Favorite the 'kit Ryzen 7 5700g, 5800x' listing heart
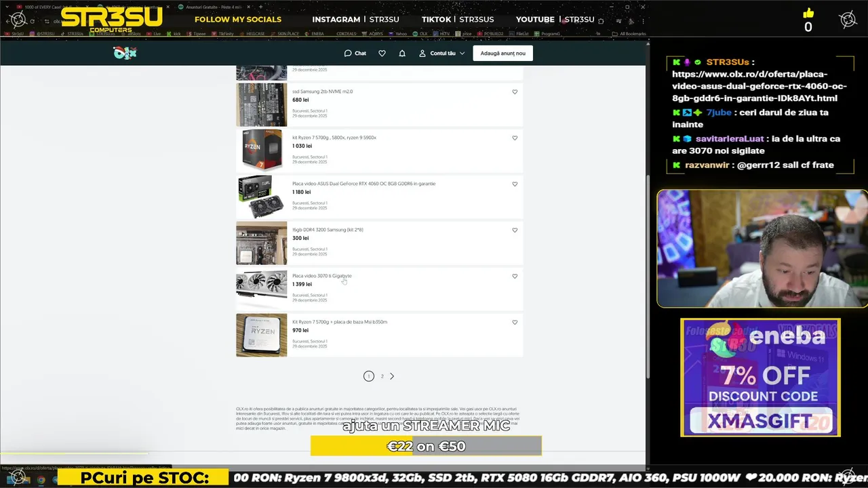Viewport: 868px width, 488px height. pyautogui.click(x=515, y=138)
